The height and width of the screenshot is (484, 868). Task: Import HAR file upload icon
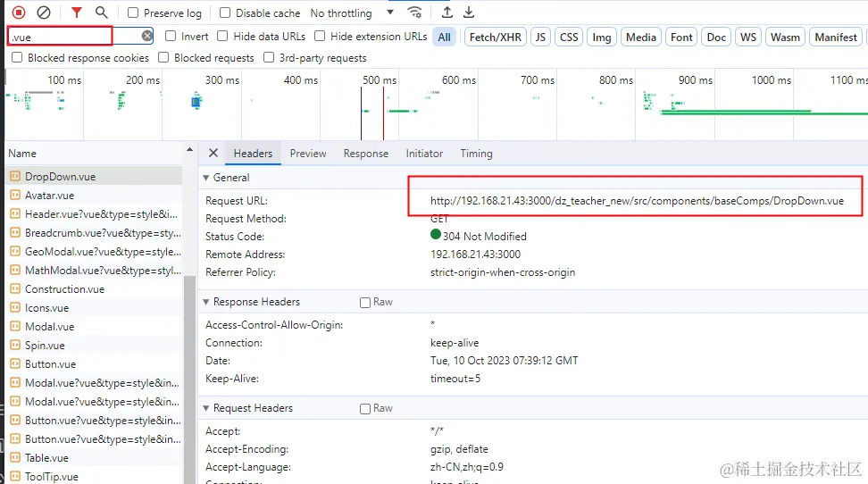[447, 13]
